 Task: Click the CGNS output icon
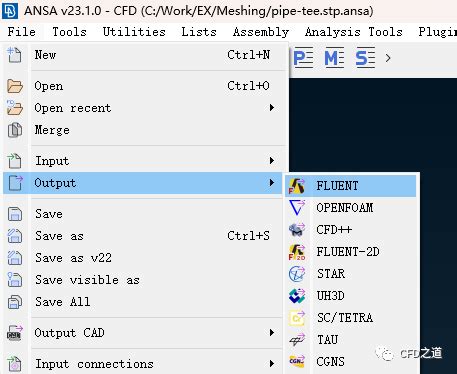tap(297, 362)
